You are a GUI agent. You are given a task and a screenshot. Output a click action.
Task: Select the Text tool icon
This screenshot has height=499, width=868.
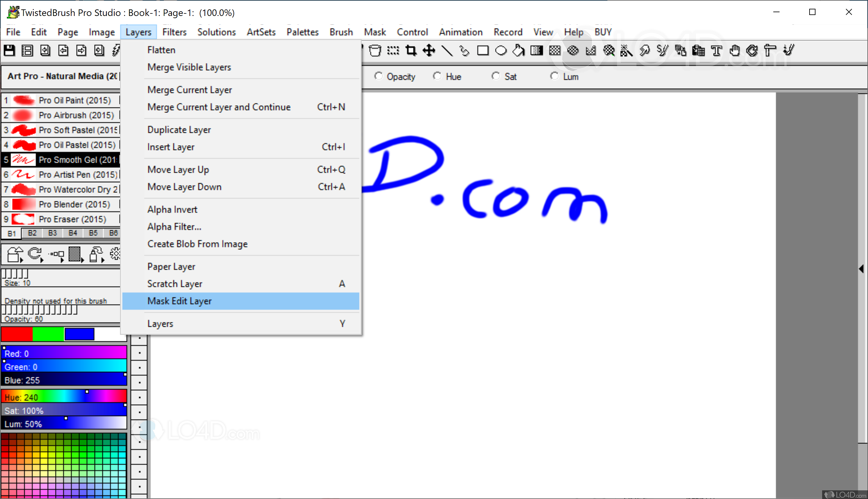click(716, 51)
